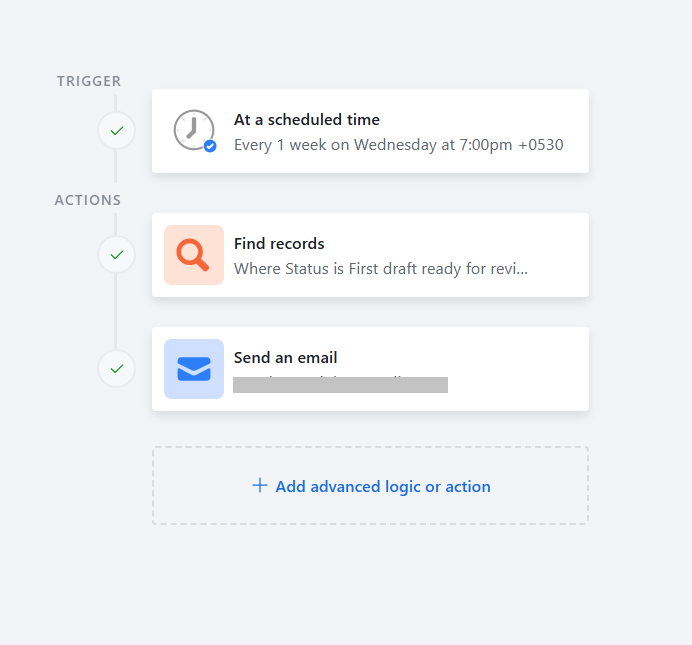Click the TRIGGER section label
This screenshot has width=692, height=645.
click(x=88, y=81)
